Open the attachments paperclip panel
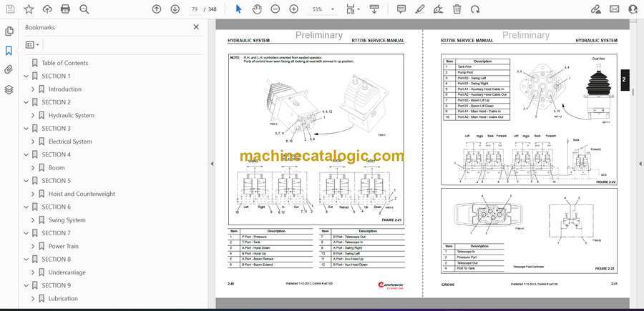This screenshot has width=644, height=311. tap(9, 70)
